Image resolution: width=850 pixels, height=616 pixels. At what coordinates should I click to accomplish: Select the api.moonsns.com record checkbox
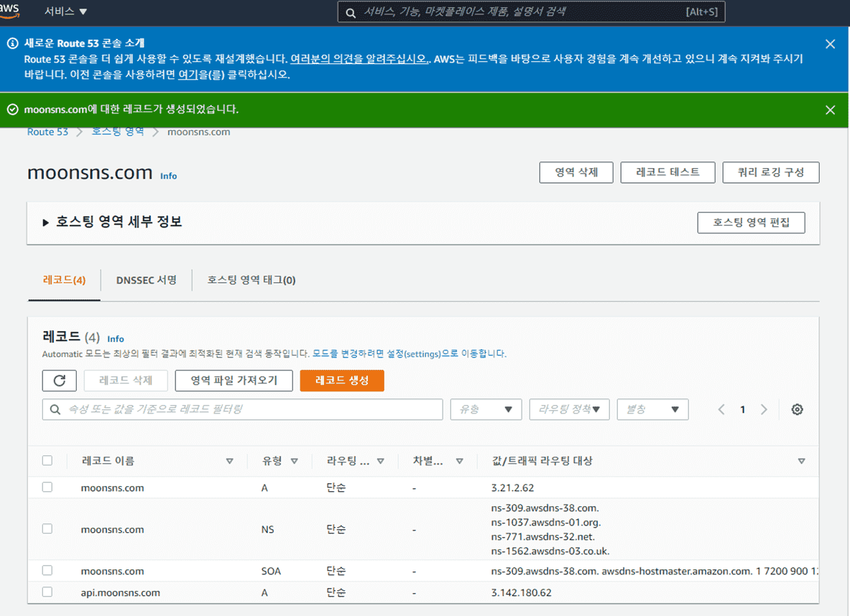(47, 592)
